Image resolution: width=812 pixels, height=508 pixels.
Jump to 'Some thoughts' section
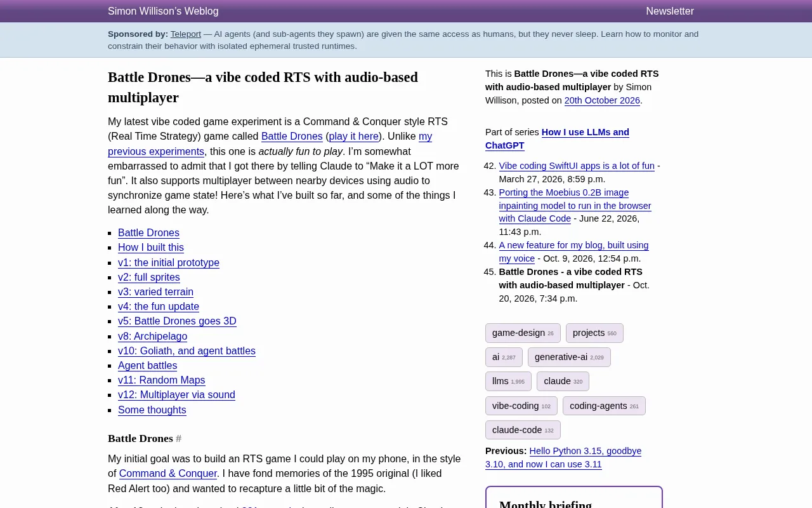(x=152, y=410)
